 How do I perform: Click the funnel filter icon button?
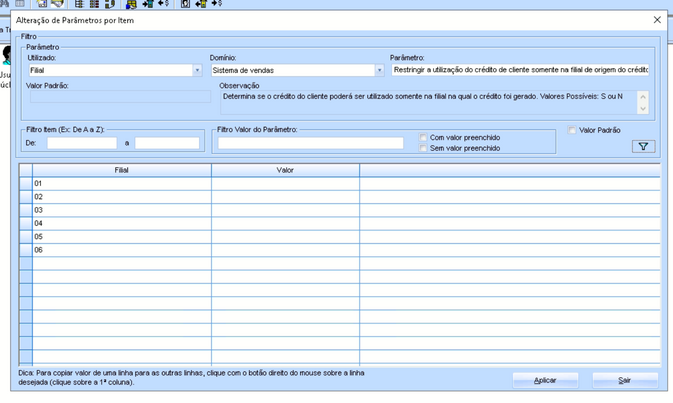643,146
